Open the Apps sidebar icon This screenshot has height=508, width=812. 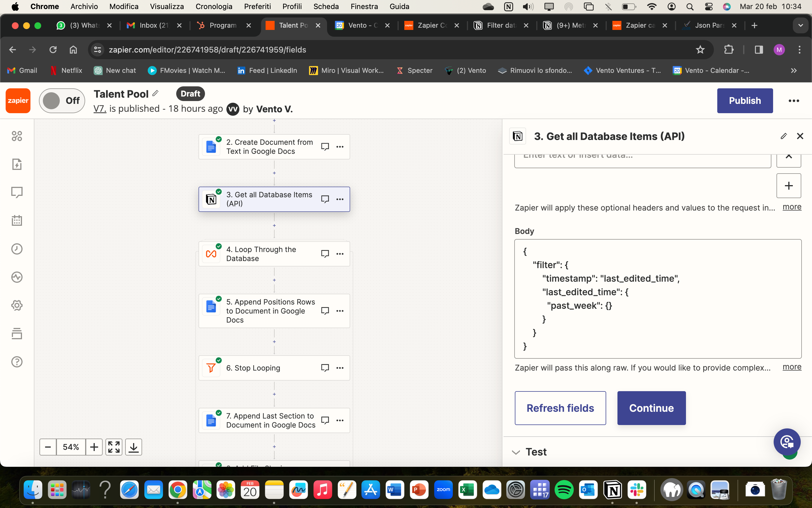[x=17, y=136]
